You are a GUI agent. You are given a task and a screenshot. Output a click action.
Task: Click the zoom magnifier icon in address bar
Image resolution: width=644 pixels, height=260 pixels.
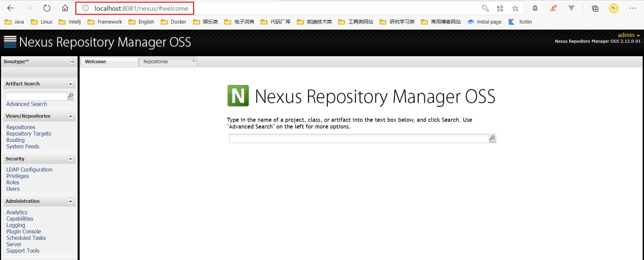click(x=485, y=8)
